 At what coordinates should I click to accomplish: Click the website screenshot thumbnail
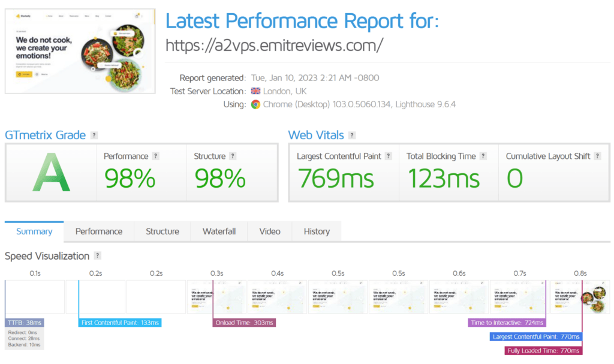coord(79,51)
